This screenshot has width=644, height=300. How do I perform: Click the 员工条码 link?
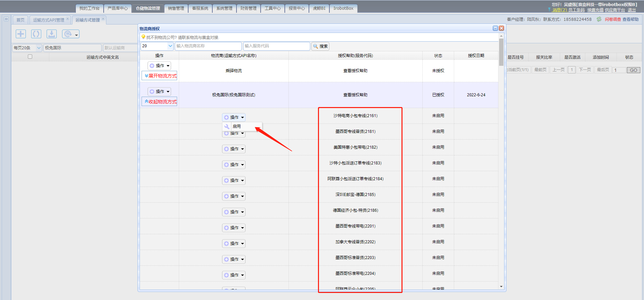click(x=576, y=10)
